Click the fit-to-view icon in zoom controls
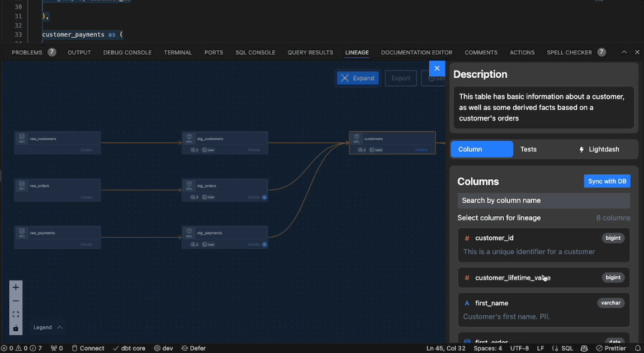 (16, 313)
